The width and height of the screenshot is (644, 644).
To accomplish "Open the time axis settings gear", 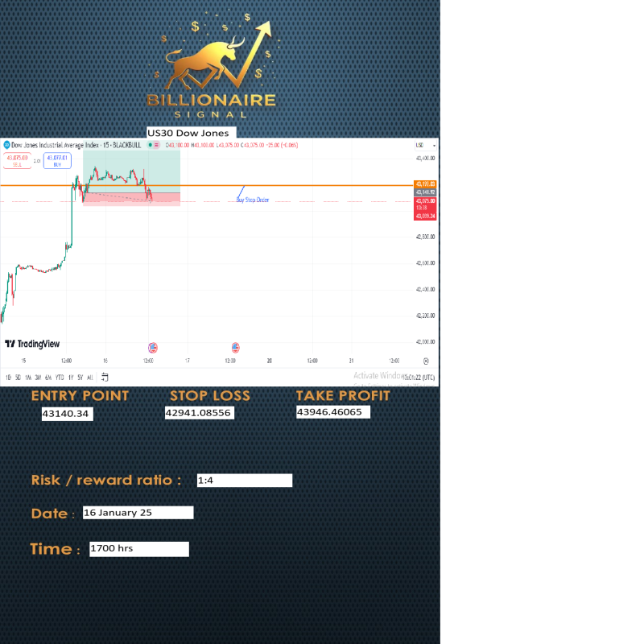I will tap(426, 361).
